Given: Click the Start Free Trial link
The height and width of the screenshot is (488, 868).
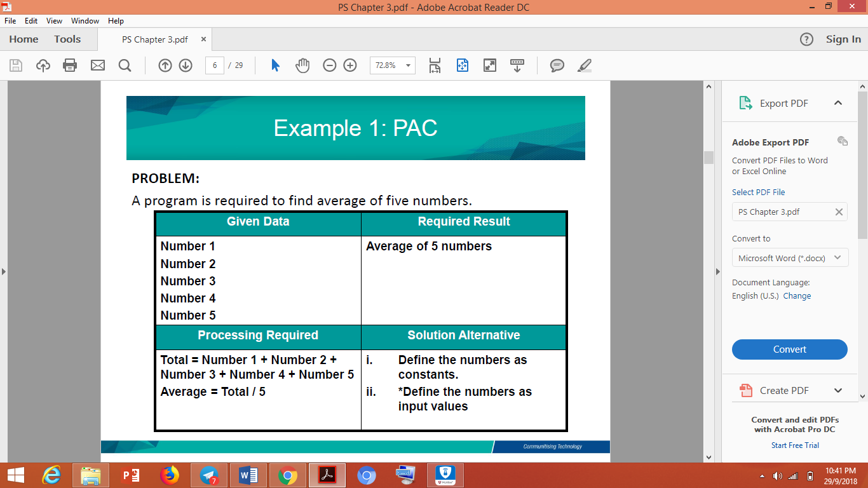Looking at the screenshot, I should (x=795, y=445).
